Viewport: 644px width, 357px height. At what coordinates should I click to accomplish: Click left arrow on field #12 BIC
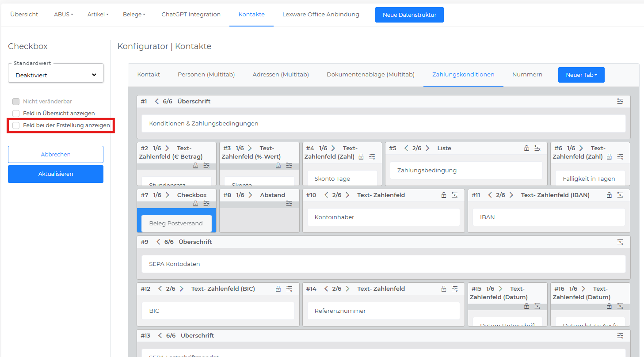[x=160, y=289]
